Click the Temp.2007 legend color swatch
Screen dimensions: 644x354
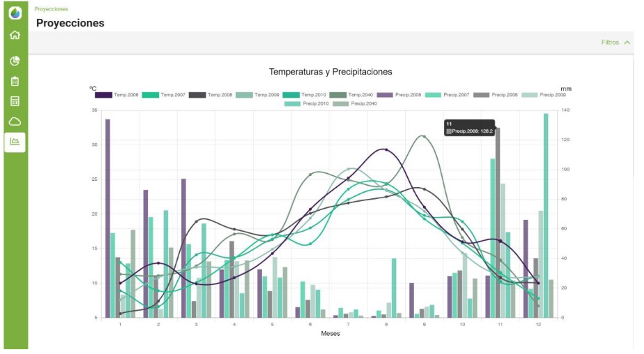pos(151,95)
